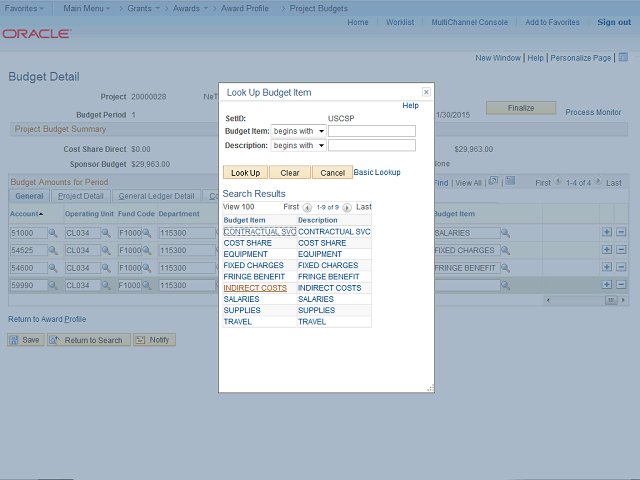The image size is (640, 480).
Task: Click lookup icon next to account 51000
Action: (x=53, y=233)
